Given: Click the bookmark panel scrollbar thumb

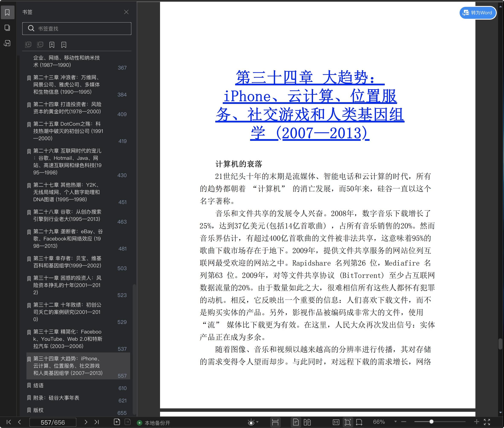Looking at the screenshot, I should pyautogui.click(x=134, y=350).
